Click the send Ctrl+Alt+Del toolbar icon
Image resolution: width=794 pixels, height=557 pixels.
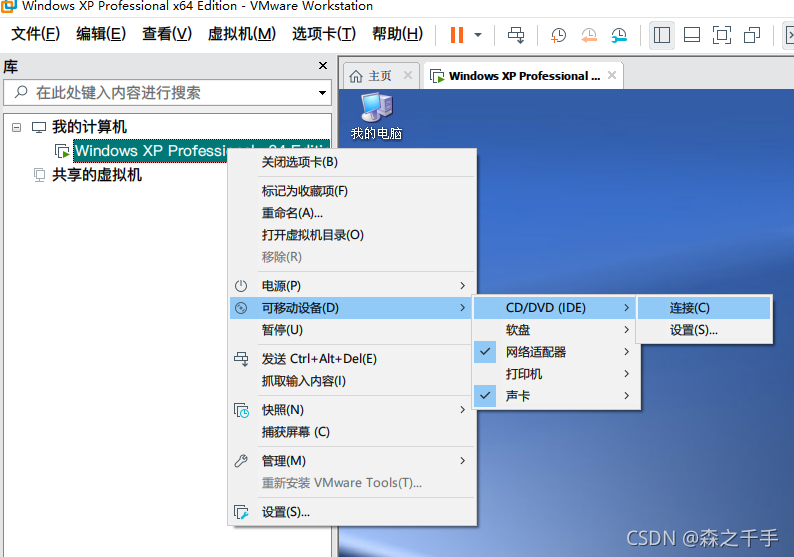[x=516, y=35]
